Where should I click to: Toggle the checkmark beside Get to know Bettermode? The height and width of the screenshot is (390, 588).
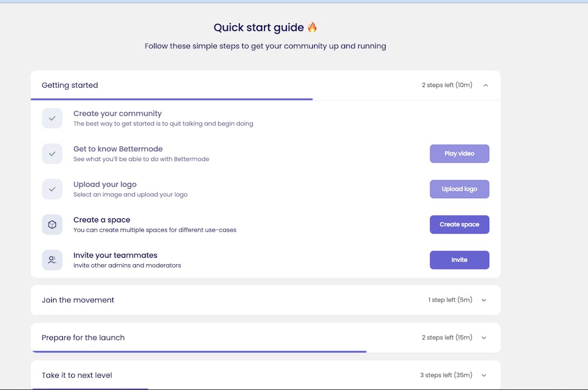52,154
